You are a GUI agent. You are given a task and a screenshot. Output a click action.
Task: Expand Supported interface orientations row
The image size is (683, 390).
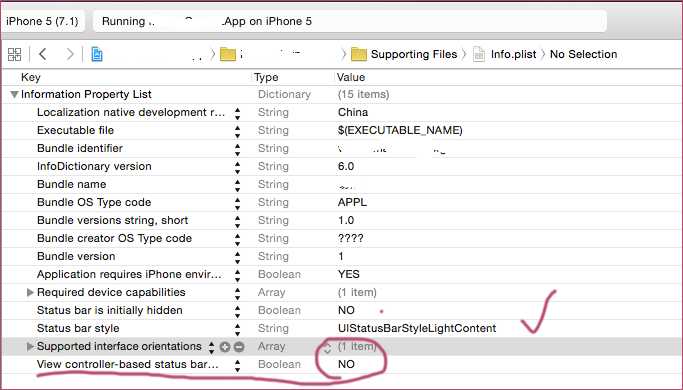click(30, 346)
